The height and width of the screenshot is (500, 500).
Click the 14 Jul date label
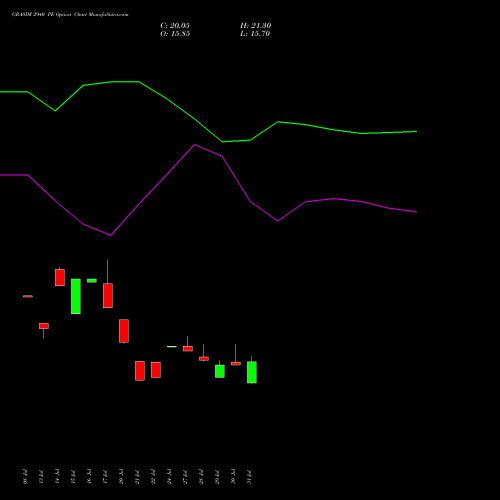tap(57, 477)
